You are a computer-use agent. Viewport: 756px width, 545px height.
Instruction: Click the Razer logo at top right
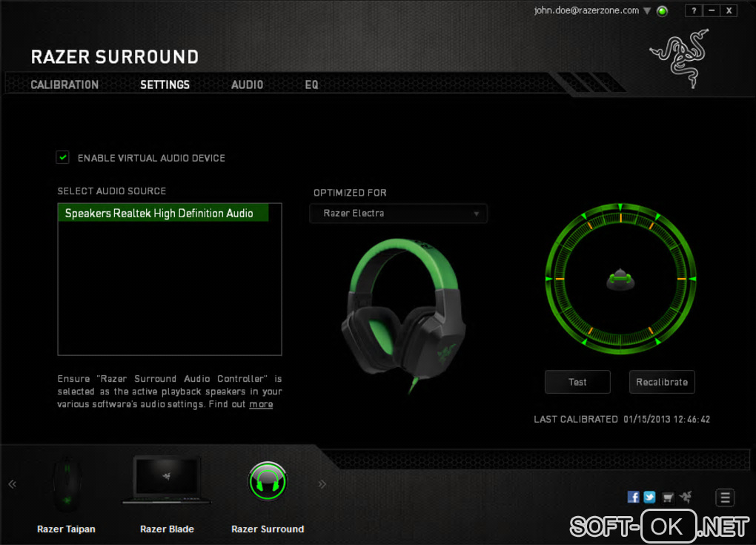pos(680,59)
